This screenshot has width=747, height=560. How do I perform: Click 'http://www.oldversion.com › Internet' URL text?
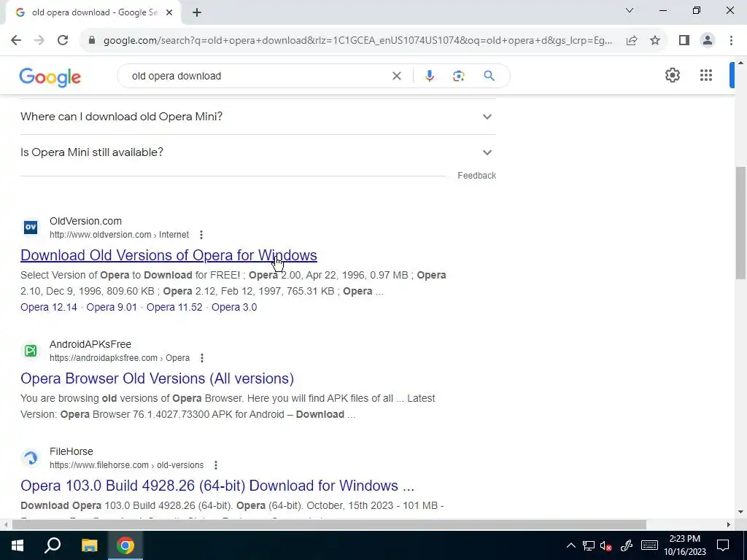tap(119, 235)
